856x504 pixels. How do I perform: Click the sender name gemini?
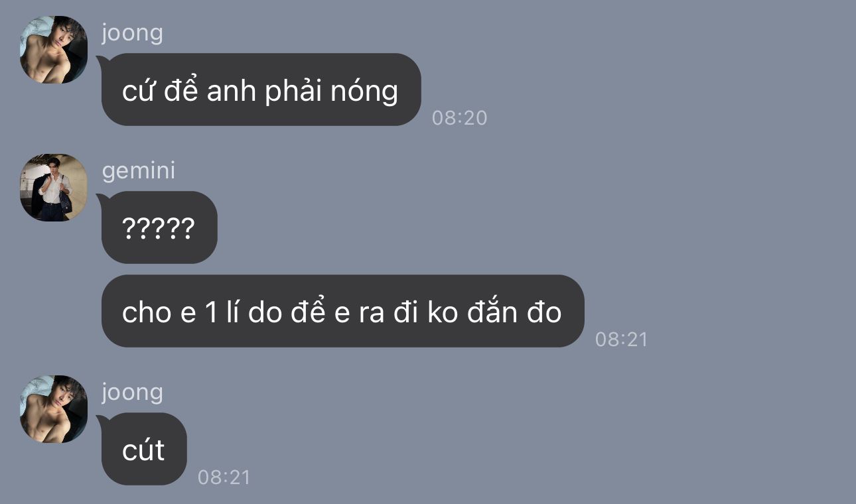pos(139,170)
